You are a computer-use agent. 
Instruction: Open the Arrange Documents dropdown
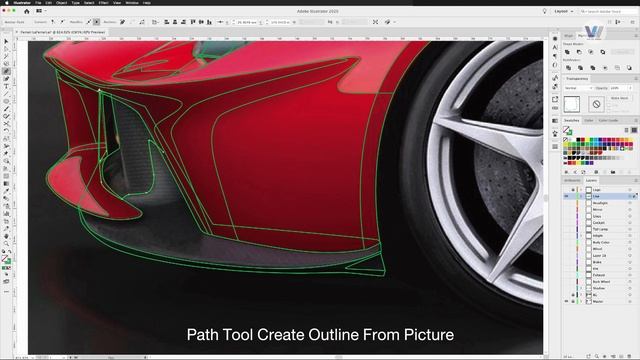pos(41,11)
